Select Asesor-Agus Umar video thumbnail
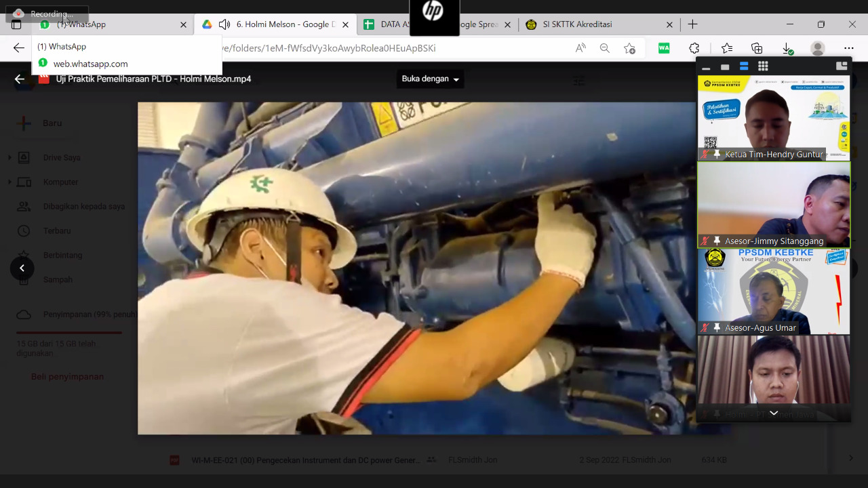This screenshot has width=868, height=488. click(774, 291)
